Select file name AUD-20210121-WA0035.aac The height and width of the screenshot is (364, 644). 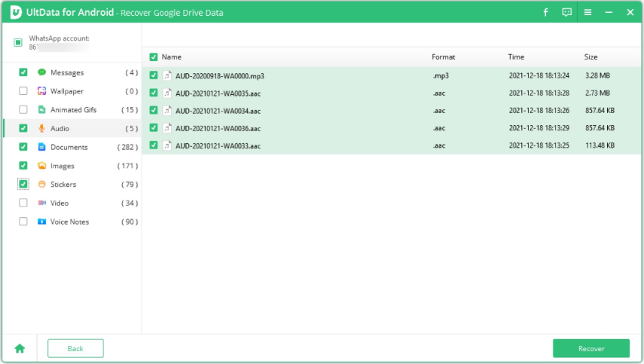(x=218, y=93)
